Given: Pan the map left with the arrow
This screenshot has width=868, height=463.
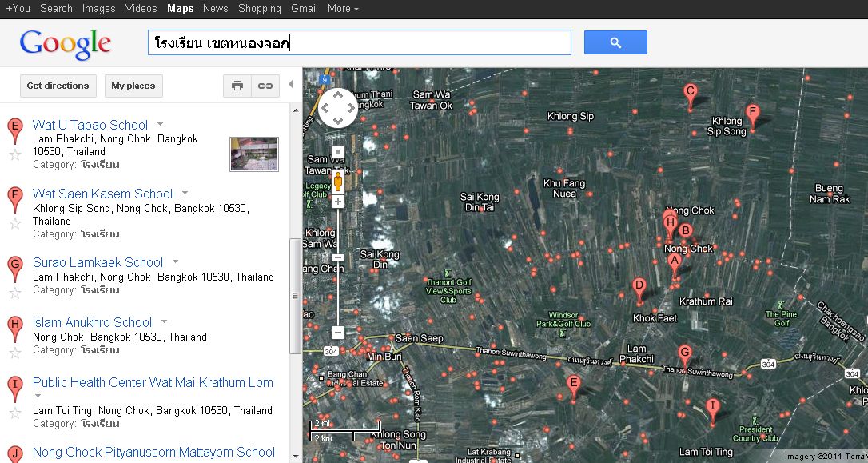Looking at the screenshot, I should (x=325, y=108).
